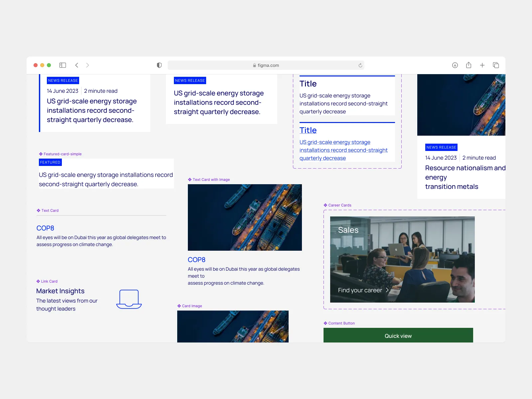Click the laptop icon in the Link Card
The height and width of the screenshot is (399, 532).
pos(129,299)
